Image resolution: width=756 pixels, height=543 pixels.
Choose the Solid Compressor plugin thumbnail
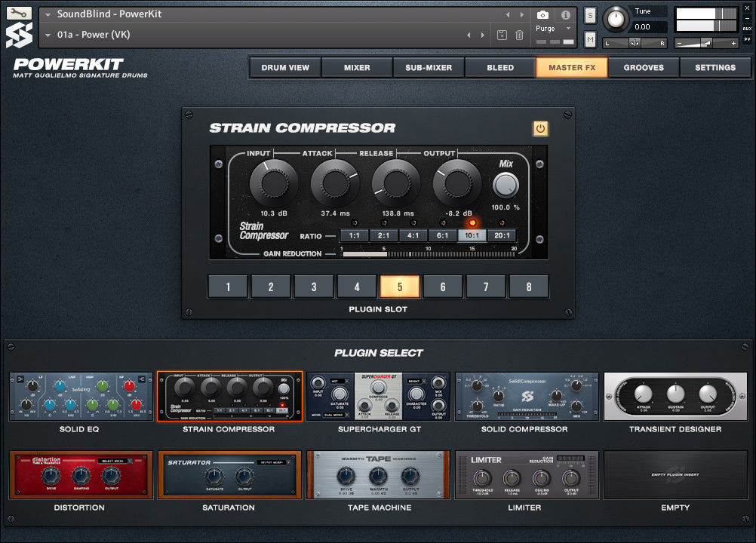point(527,397)
